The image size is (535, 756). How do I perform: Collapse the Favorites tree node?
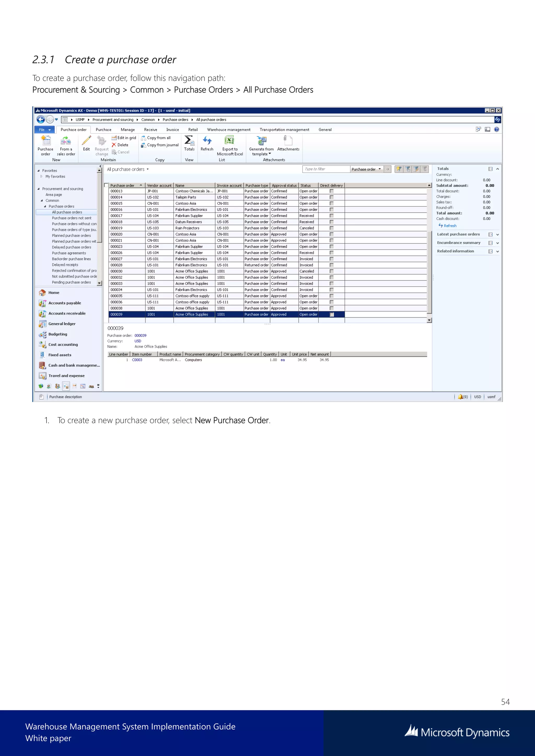[x=39, y=170]
